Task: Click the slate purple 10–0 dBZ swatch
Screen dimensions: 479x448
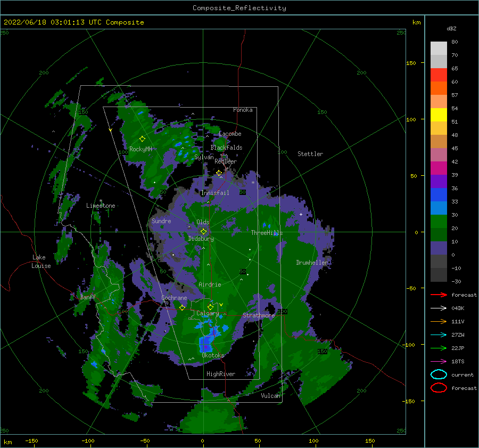Action: (x=439, y=248)
